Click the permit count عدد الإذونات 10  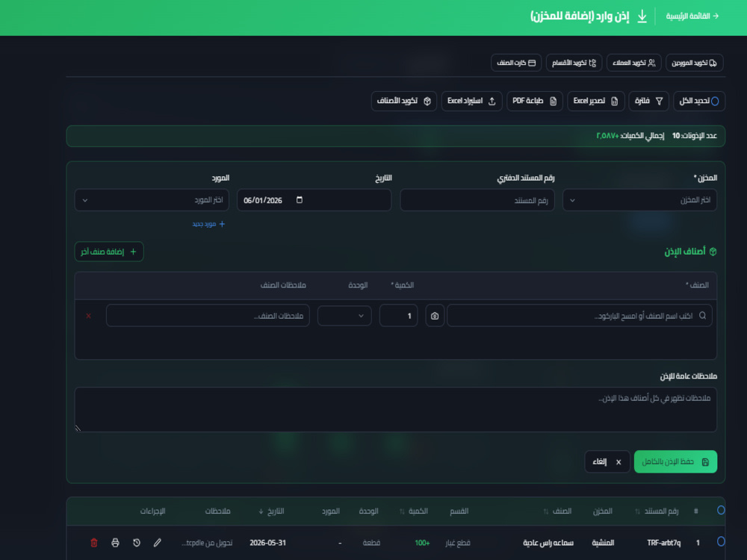(x=695, y=136)
